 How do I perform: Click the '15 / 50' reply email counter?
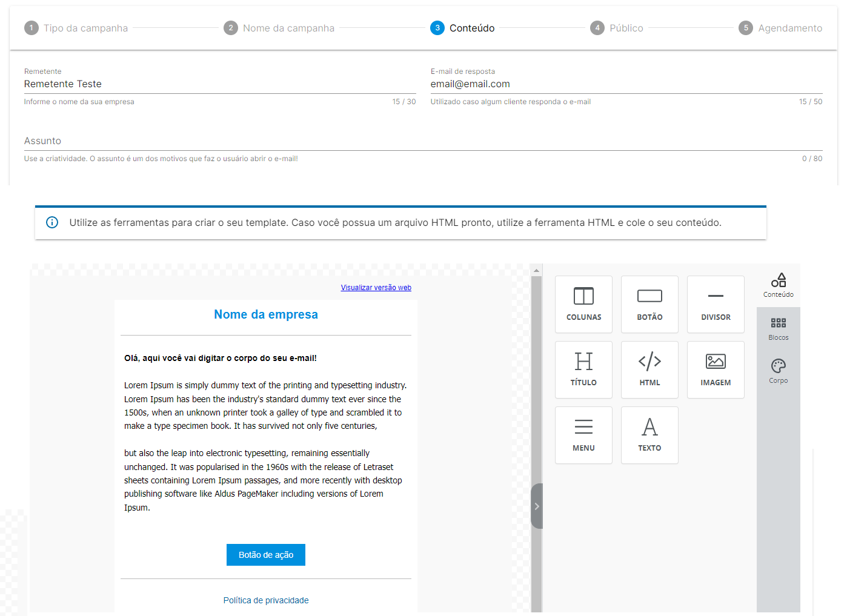[x=811, y=102]
